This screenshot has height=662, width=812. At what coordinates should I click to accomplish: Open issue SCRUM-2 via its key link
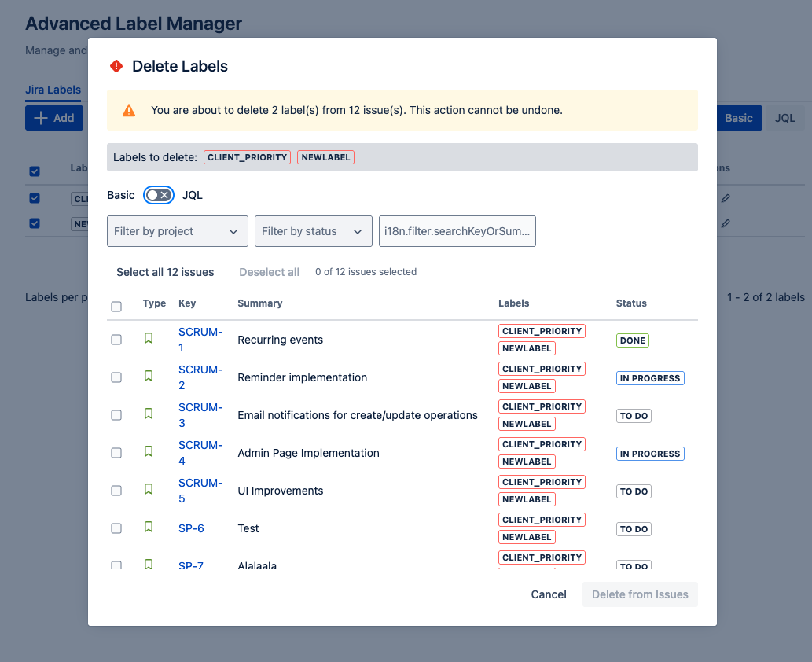200,377
